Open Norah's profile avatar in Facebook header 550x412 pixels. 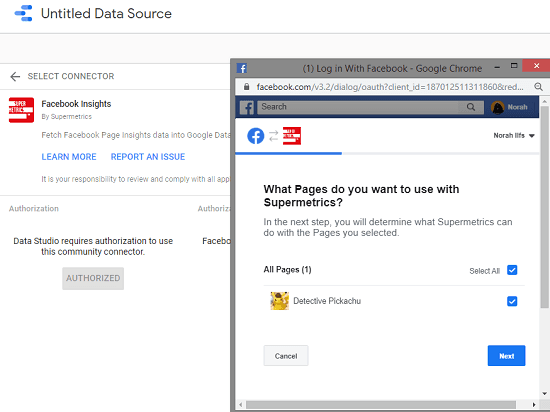point(497,107)
